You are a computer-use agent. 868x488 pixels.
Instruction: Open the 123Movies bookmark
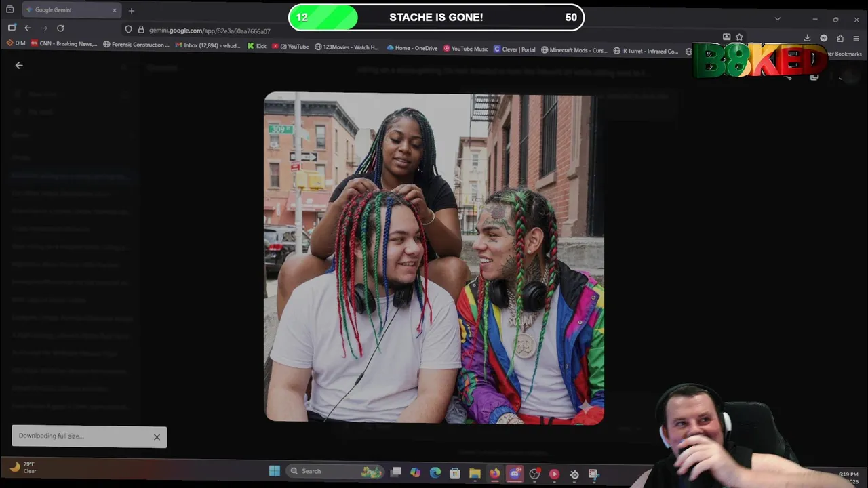pos(347,47)
